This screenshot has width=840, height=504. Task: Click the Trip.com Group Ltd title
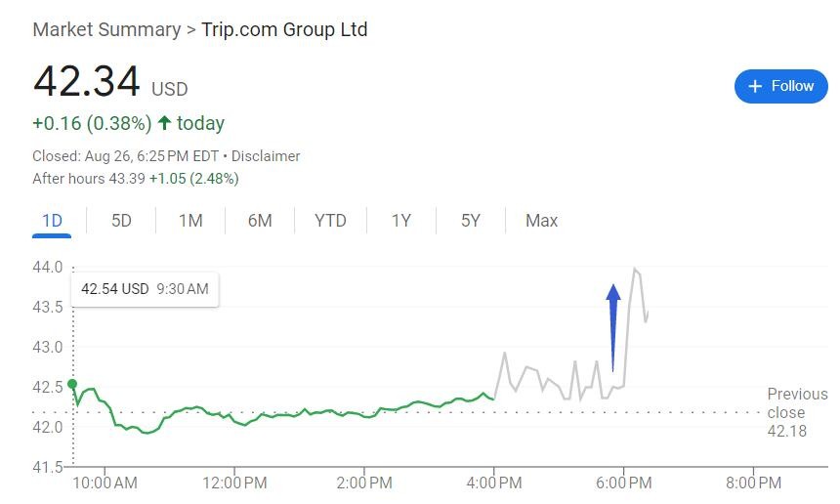(284, 29)
